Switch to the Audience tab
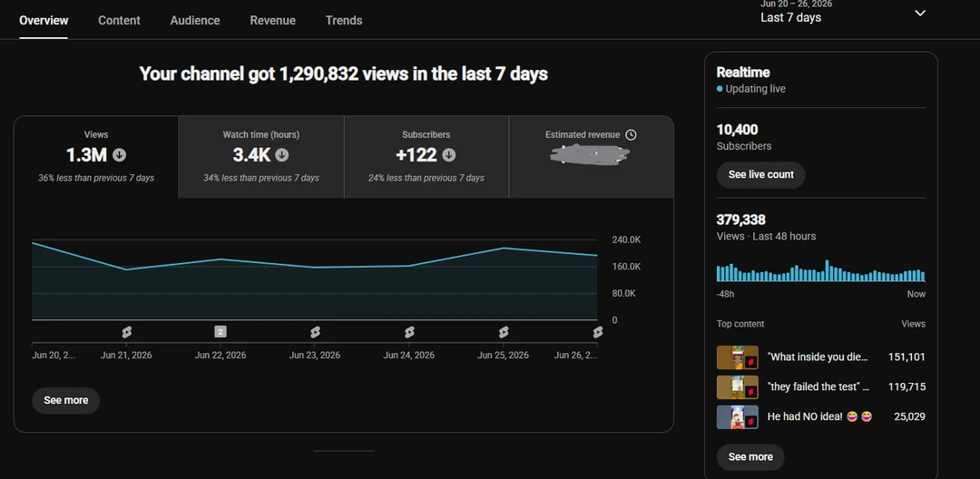 pyautogui.click(x=195, y=20)
